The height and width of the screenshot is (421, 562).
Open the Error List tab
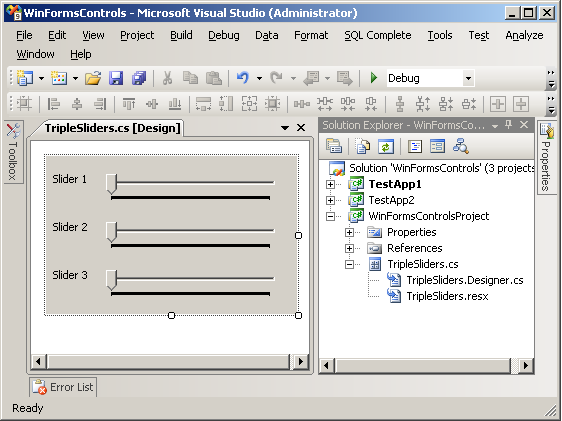(63, 387)
